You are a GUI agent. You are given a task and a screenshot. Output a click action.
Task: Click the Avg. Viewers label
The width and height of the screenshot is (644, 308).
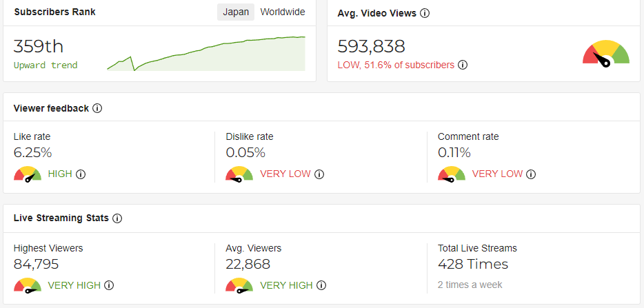[x=254, y=249]
